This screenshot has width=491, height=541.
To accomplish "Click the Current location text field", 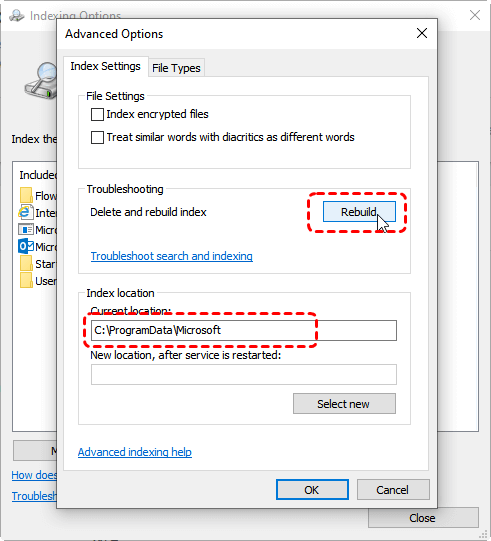I will pos(244,330).
